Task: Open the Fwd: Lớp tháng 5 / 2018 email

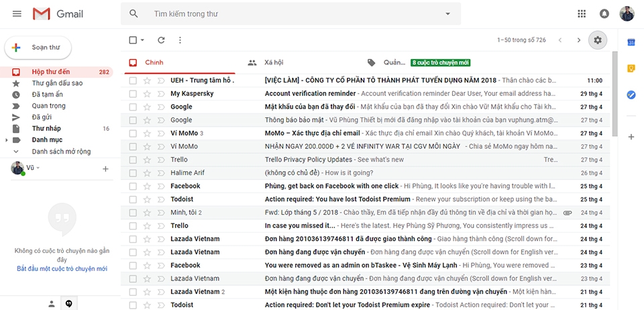Action: [x=366, y=213]
